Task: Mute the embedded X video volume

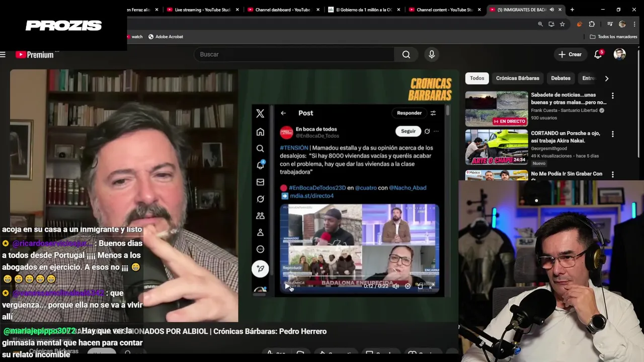Action: [x=395, y=286]
